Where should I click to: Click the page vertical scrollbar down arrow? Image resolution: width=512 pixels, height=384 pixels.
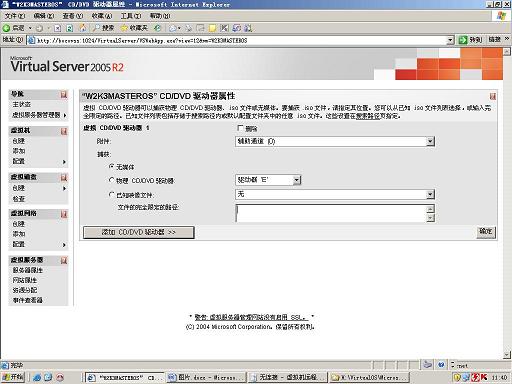pyautogui.click(x=507, y=355)
